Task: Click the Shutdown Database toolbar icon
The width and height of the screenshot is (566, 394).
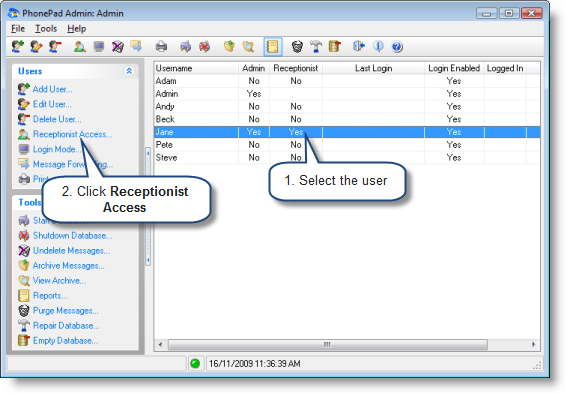Action: 204,47
